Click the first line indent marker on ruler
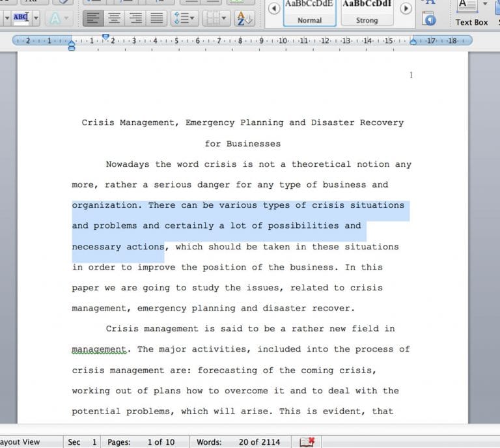The height and width of the screenshot is (448, 500). pyautogui.click(x=105, y=37)
